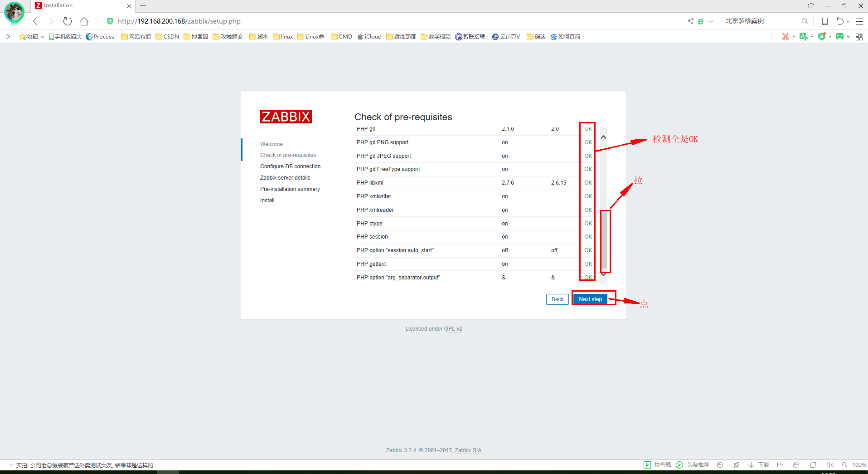868x474 pixels.
Task: Click the undo closed tab arrow icon
Action: point(840,21)
